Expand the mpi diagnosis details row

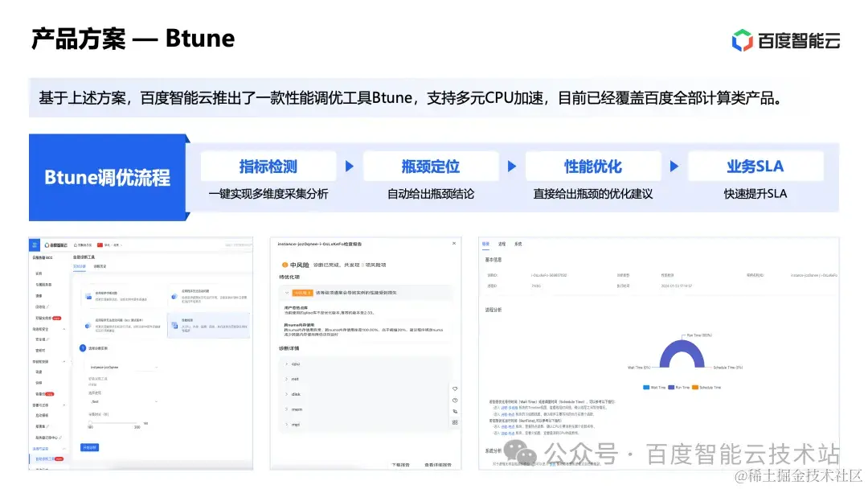[x=366, y=425]
